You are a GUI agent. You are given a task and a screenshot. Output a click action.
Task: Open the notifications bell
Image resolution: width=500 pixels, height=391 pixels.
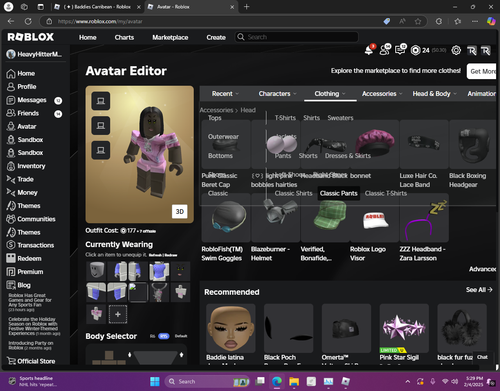[369, 50]
